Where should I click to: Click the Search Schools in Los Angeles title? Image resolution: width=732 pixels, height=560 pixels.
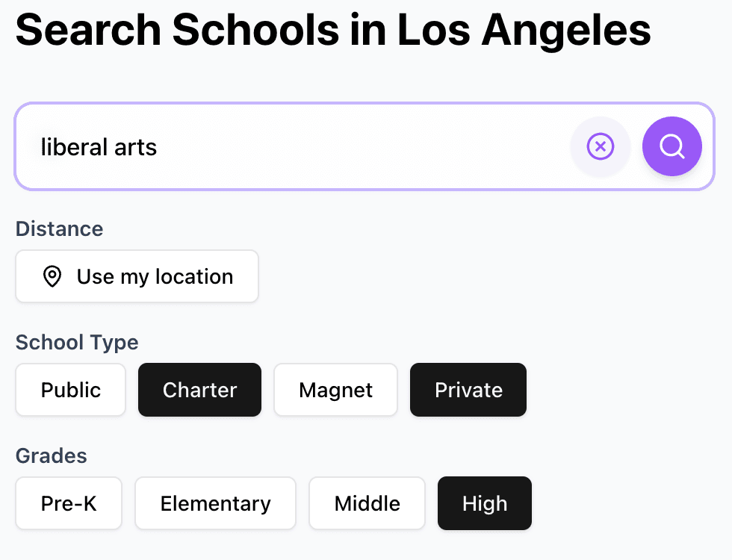333,30
